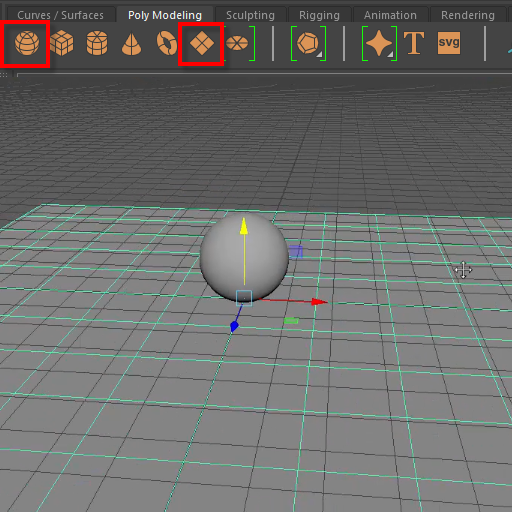
Task: Create a polygon cube from the shelf
Action: pyautogui.click(x=62, y=43)
